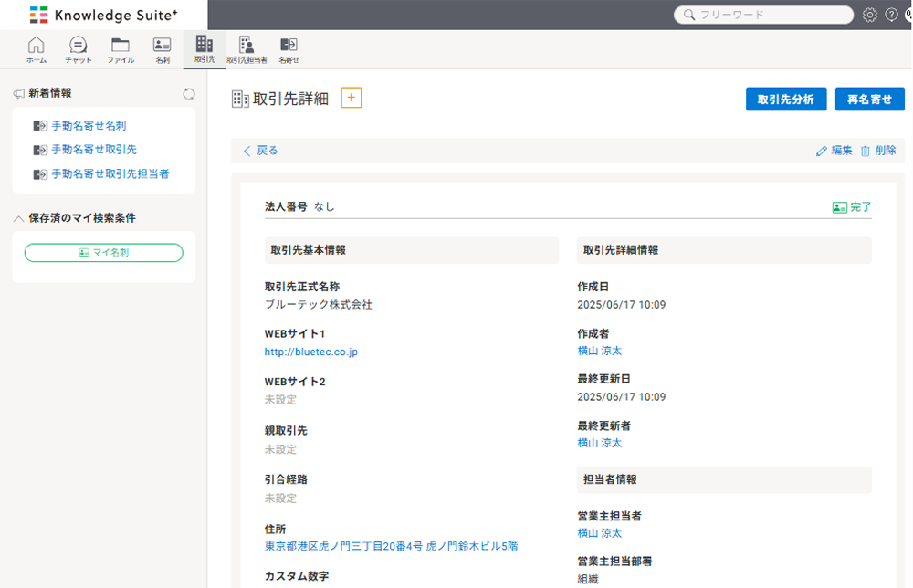Collapse the 保存済のマイ検索条件 section

tap(18, 218)
